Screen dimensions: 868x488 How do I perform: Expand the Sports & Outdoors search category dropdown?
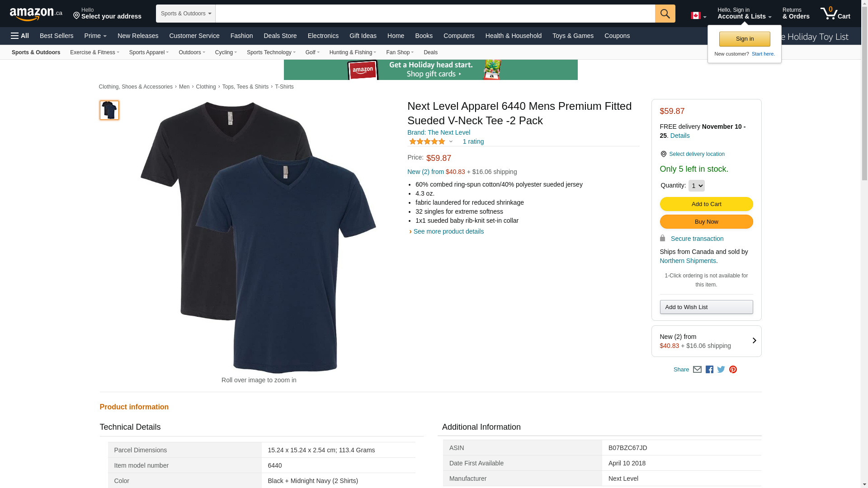185,14
